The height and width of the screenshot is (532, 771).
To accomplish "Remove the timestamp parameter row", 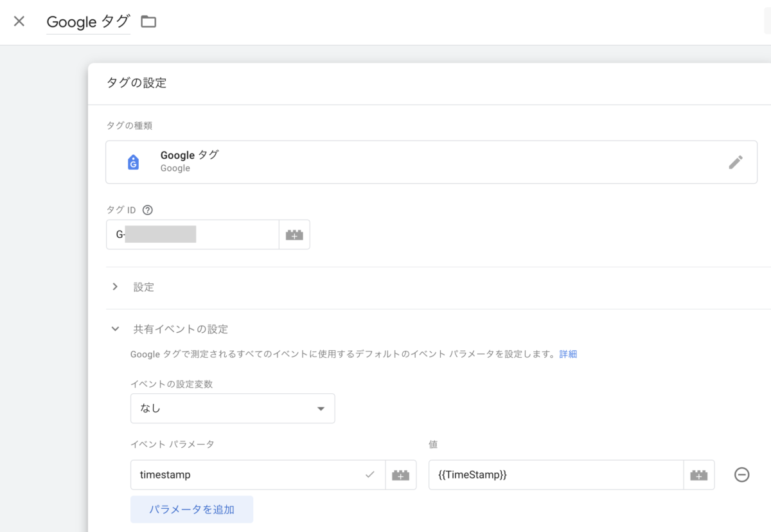I will point(742,475).
